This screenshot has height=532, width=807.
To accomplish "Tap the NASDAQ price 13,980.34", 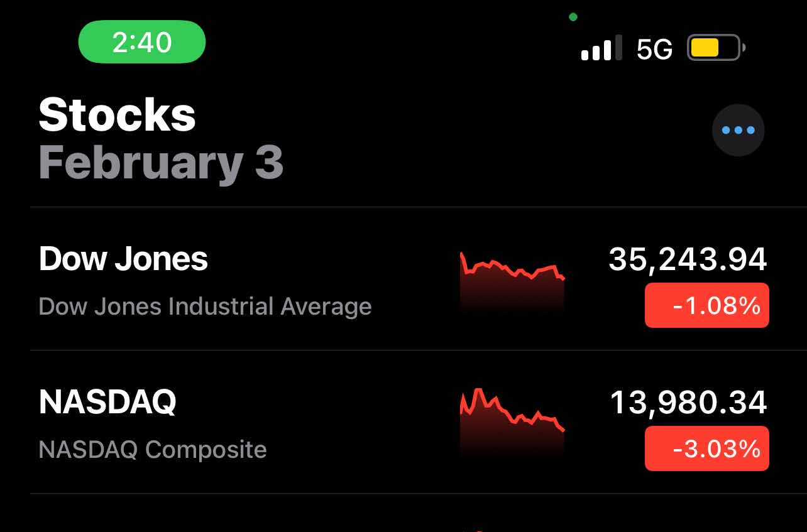I will tap(689, 403).
